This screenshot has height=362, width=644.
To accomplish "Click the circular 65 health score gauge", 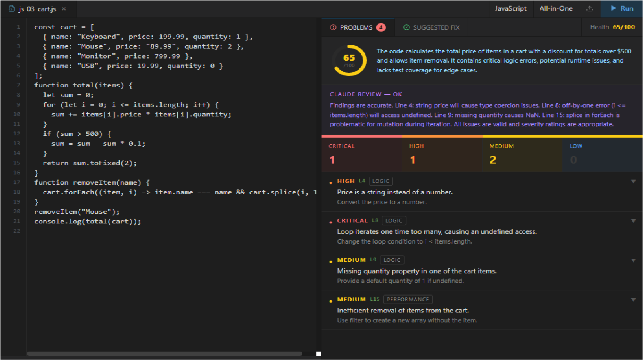I will tap(349, 60).
